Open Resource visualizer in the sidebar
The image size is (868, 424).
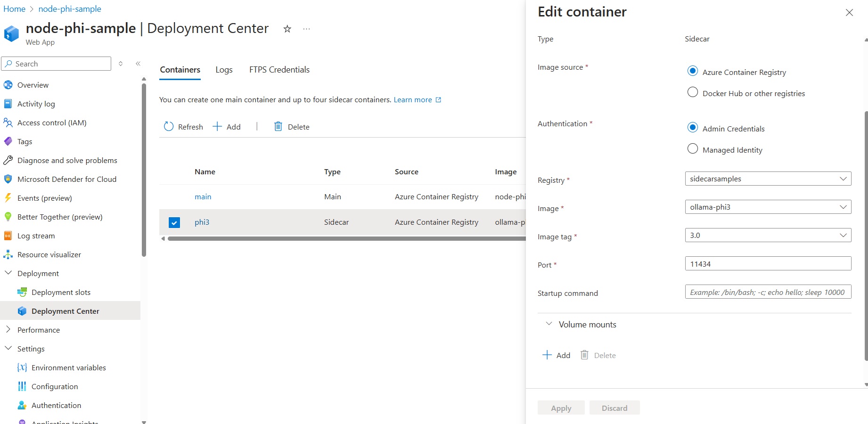coord(49,254)
